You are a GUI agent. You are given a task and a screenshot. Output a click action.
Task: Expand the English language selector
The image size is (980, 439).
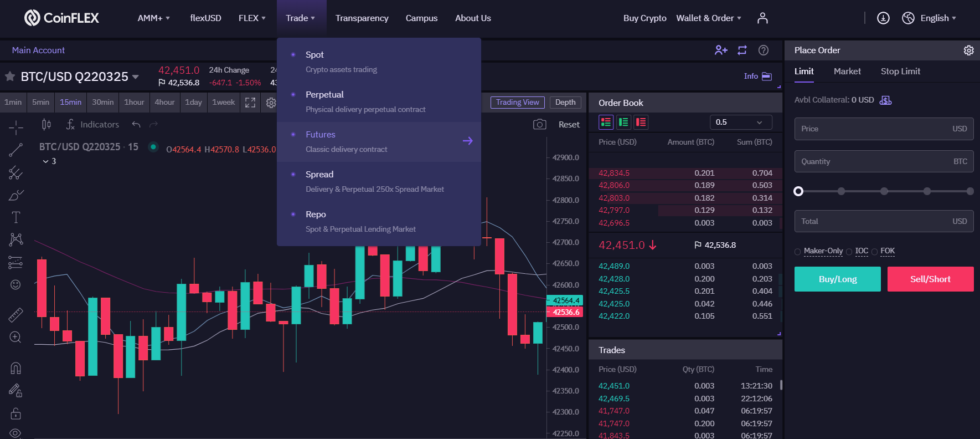937,18
